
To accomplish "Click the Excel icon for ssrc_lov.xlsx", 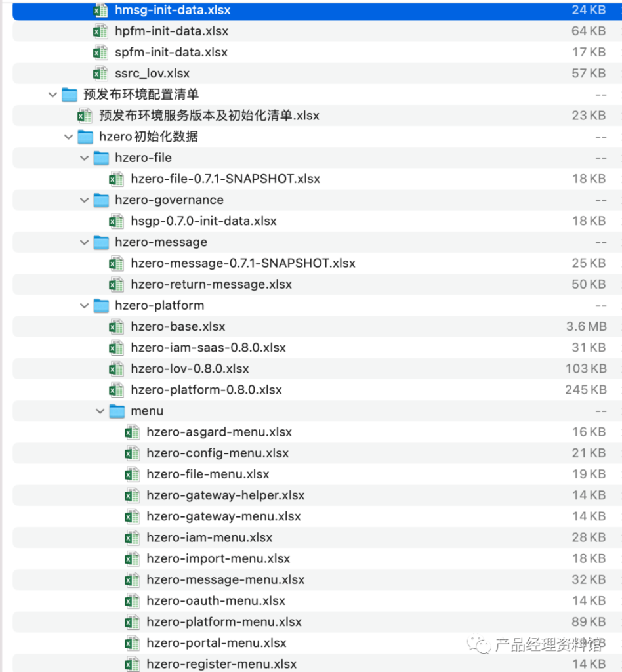I will [x=100, y=73].
